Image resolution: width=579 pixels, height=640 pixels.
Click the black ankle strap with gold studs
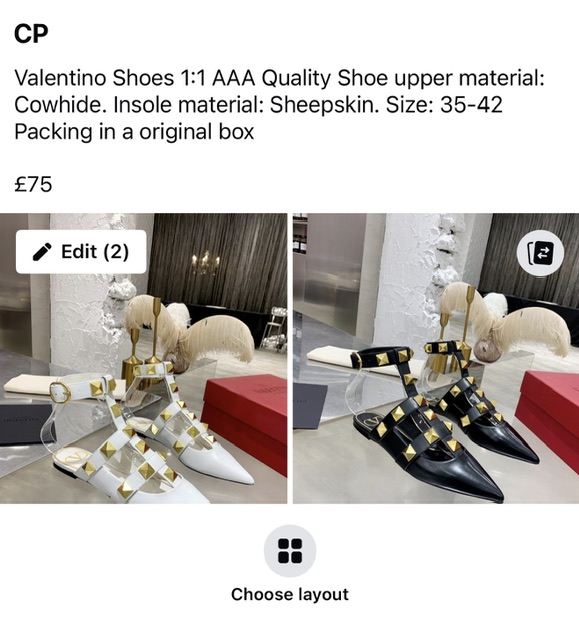[x=383, y=358]
